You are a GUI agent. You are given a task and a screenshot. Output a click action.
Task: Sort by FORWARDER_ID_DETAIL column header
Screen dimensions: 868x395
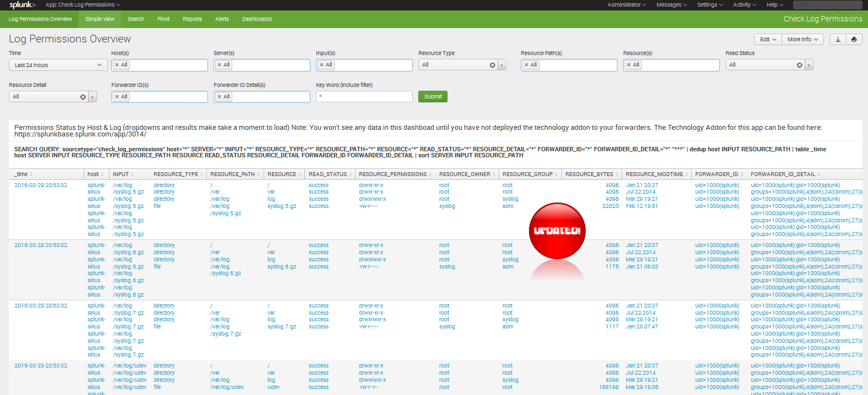pyautogui.click(x=785, y=174)
